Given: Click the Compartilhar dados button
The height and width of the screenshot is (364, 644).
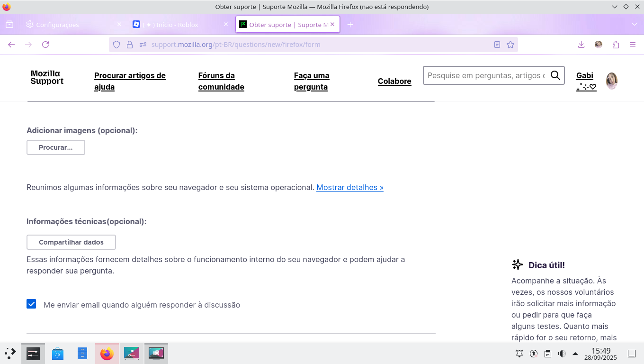Looking at the screenshot, I should [71, 242].
